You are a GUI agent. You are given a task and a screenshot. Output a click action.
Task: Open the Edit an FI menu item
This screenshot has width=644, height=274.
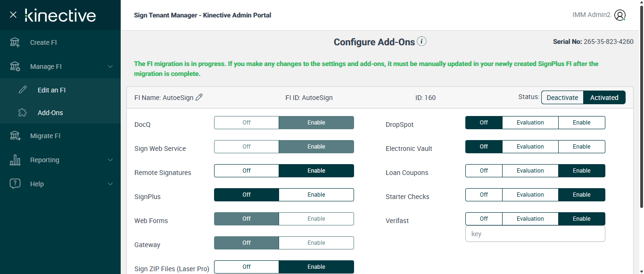(x=51, y=90)
